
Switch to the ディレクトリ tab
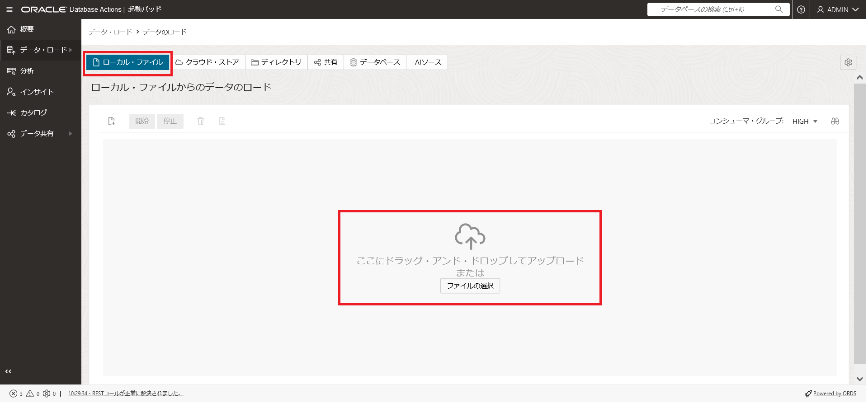click(x=276, y=62)
